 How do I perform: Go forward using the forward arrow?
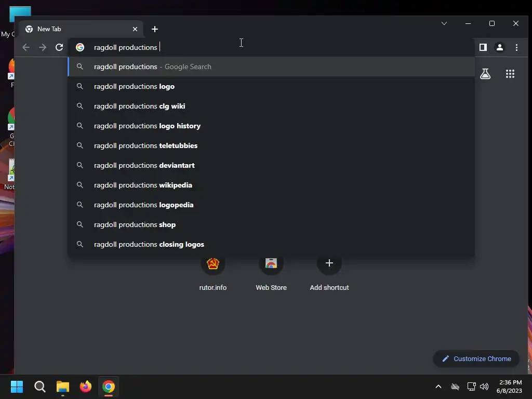coord(43,47)
